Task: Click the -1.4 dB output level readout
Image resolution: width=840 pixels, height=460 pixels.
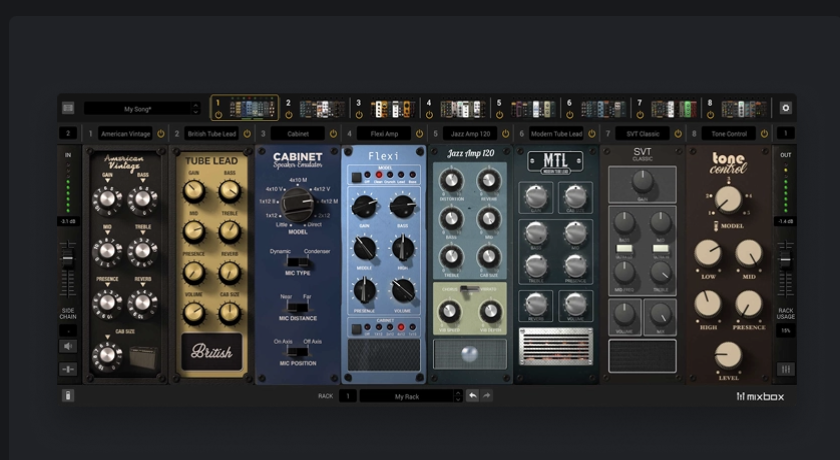Action: (785, 221)
